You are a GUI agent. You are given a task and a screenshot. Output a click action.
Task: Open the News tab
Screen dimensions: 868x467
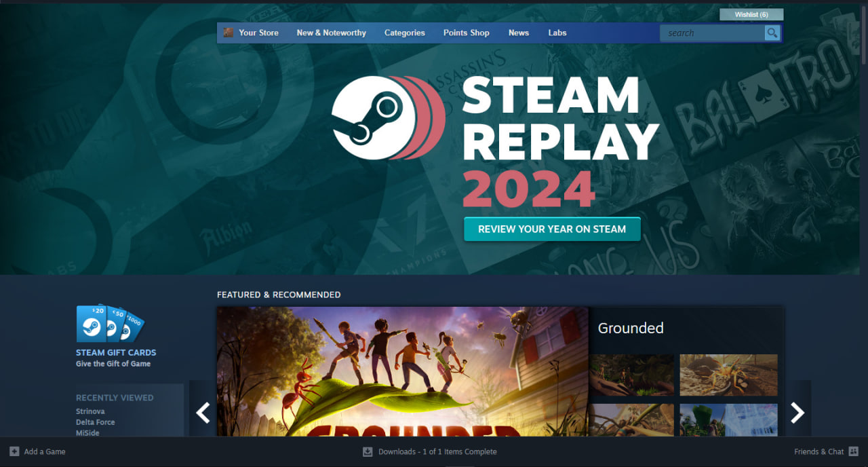pyautogui.click(x=519, y=33)
